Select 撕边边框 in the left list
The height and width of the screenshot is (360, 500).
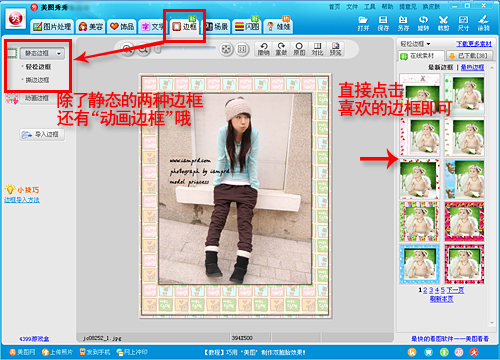pos(37,80)
